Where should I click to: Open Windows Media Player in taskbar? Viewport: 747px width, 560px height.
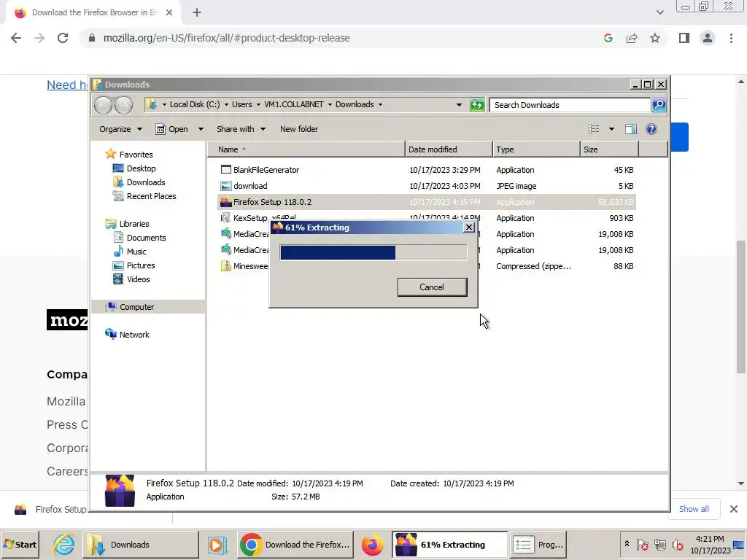tap(217, 545)
